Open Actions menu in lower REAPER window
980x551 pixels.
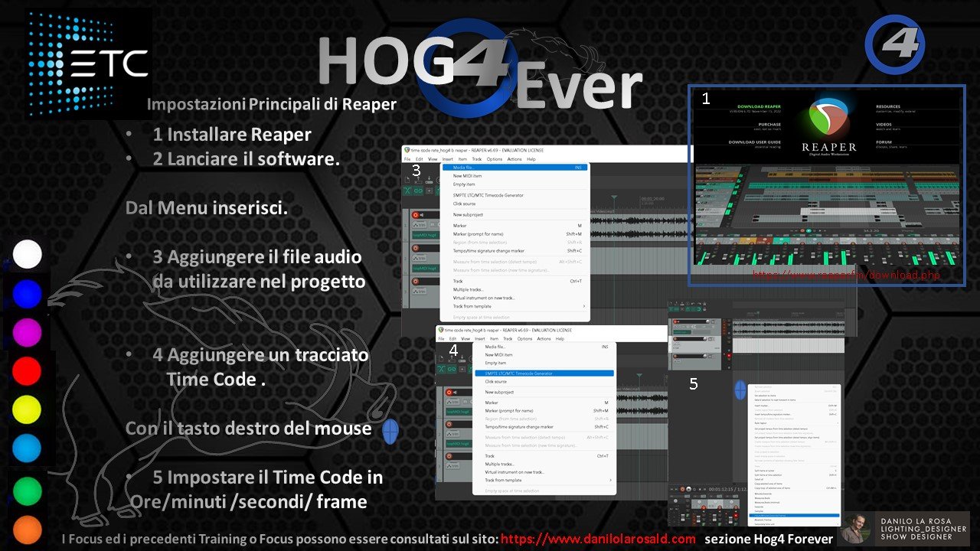pyautogui.click(x=544, y=339)
